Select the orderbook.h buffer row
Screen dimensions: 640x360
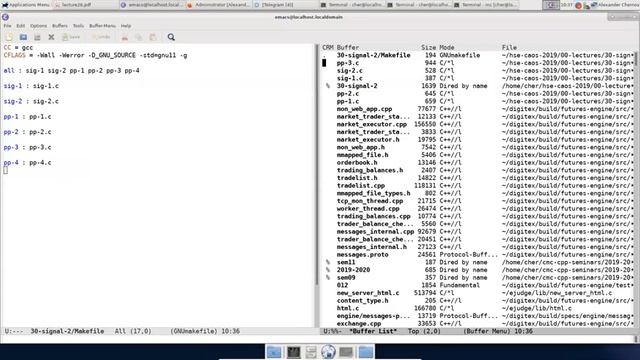pyautogui.click(x=478, y=162)
